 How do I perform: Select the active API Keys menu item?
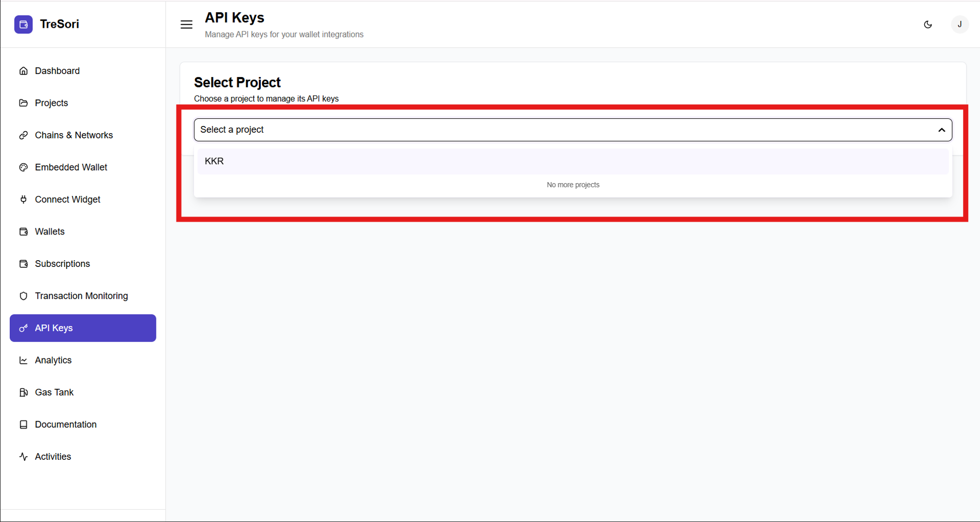(83, 328)
